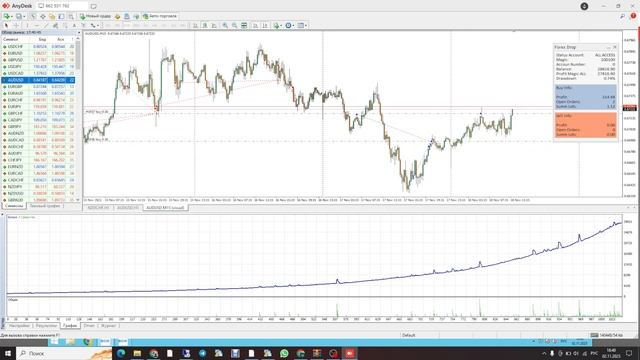Click the blue Buy Info block
The width and height of the screenshot is (640, 360).
pyautogui.click(x=585, y=97)
